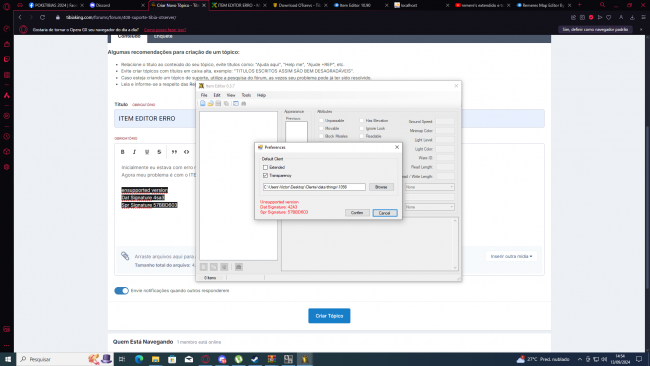Screen dimensions: 650x366
Task: Click the set Opera as default browser button
Action: pos(595,29)
